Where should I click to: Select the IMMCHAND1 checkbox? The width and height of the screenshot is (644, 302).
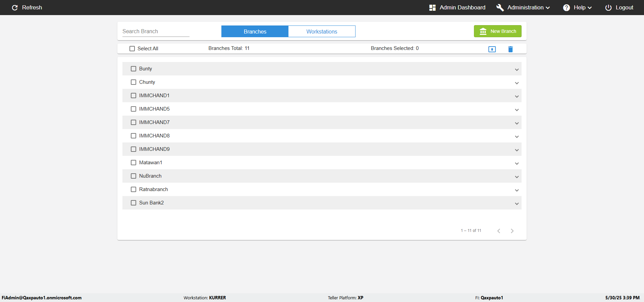(x=133, y=96)
